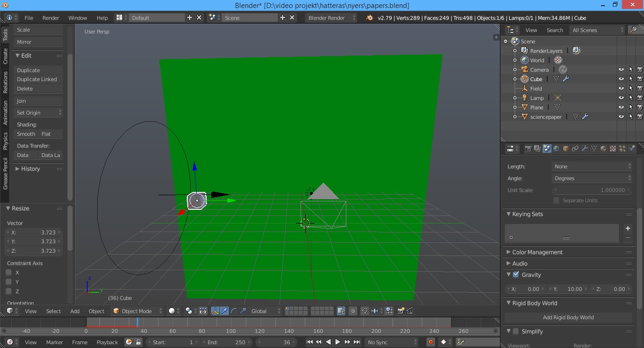Image resolution: width=644 pixels, height=348 pixels.
Task: Open the Window menu
Action: tap(78, 17)
